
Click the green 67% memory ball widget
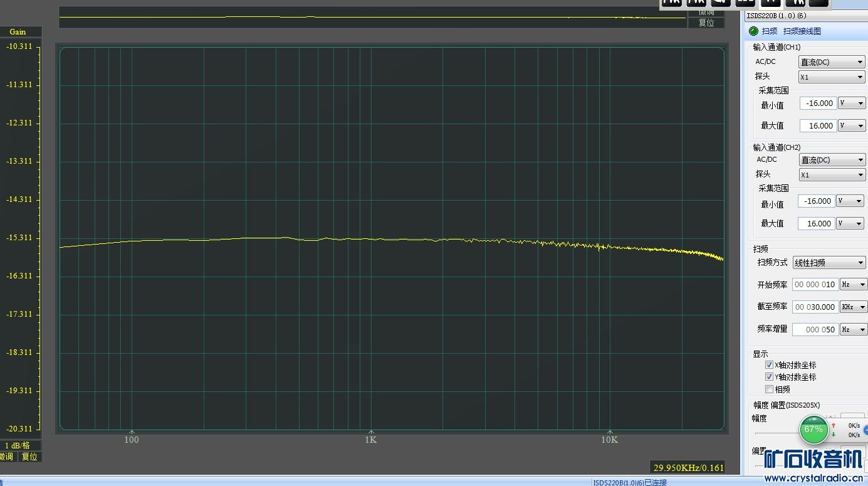point(813,430)
